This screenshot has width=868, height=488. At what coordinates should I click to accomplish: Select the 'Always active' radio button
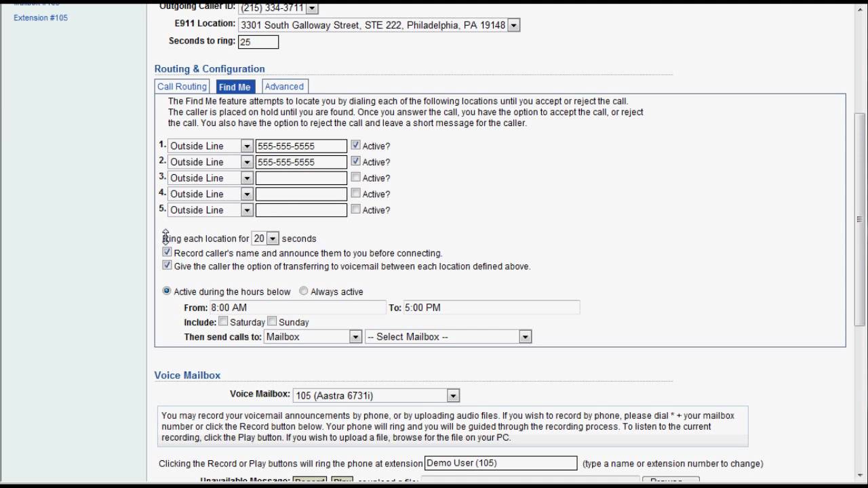(x=304, y=291)
